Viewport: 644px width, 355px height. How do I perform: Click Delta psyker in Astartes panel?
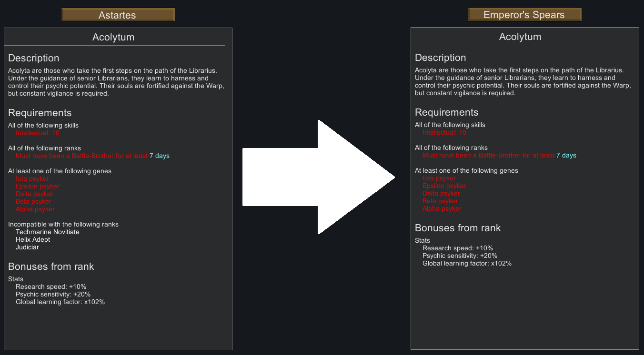click(x=34, y=194)
